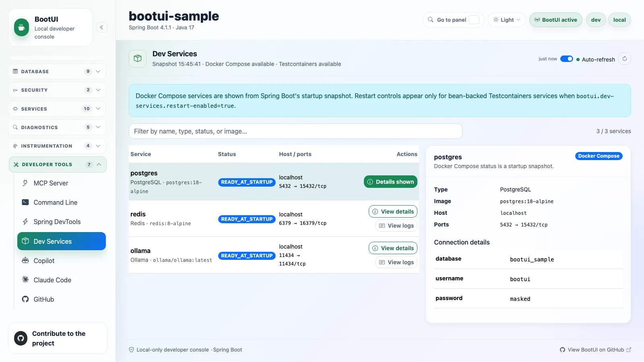Collapse the Developer Tools section chevron
The image size is (644, 362).
[99, 165]
